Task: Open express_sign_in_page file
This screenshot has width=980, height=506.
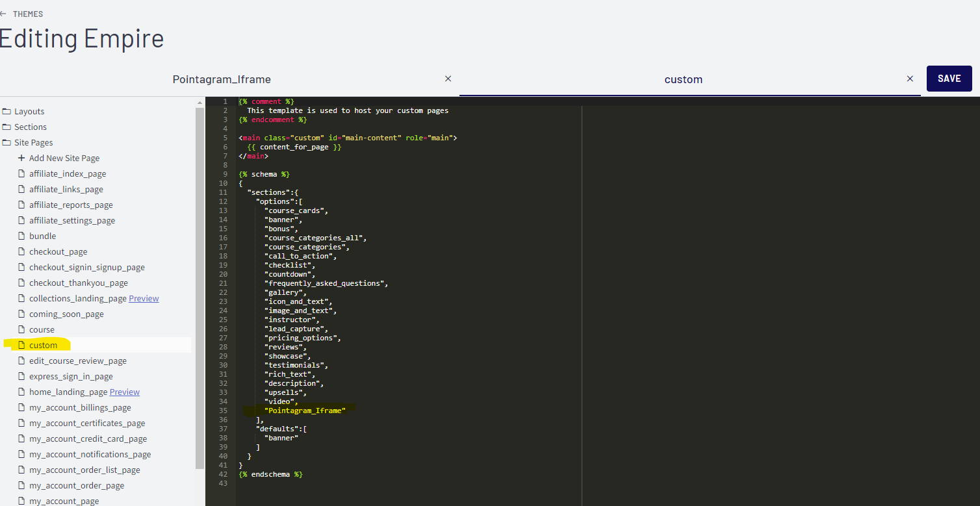Action: coord(71,376)
